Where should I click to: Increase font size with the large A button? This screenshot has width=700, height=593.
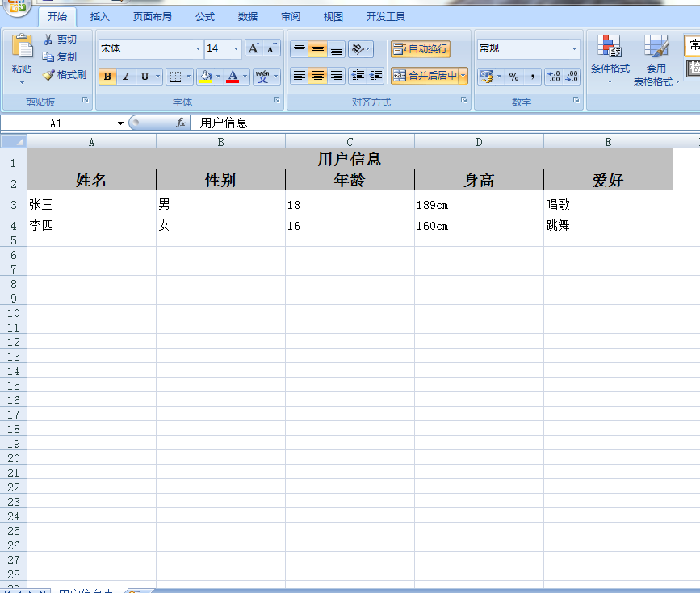pos(254,48)
